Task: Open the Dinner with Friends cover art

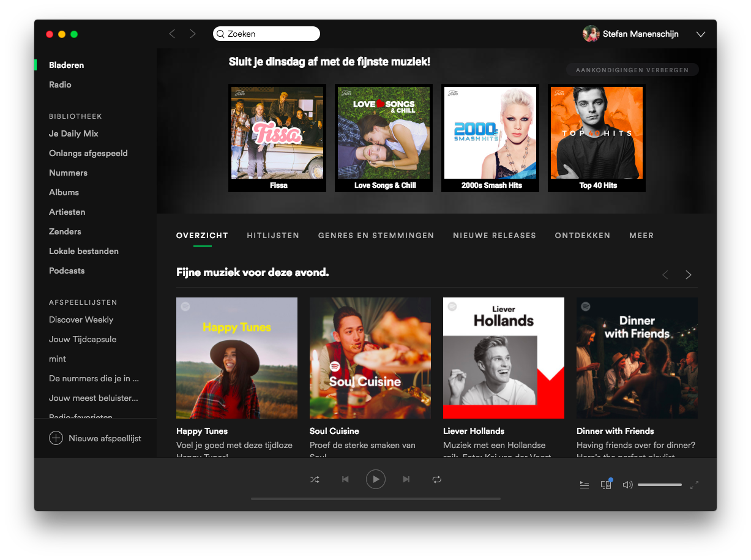Action: [637, 358]
